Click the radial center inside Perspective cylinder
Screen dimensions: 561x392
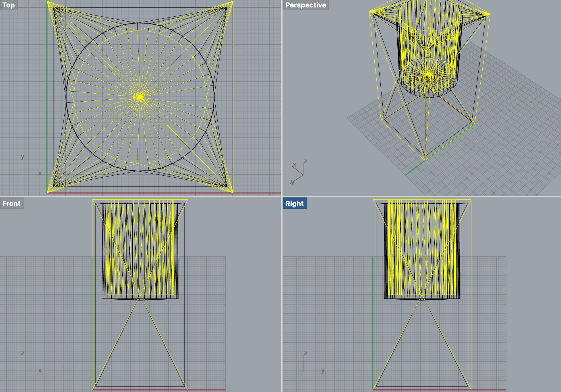click(x=428, y=74)
